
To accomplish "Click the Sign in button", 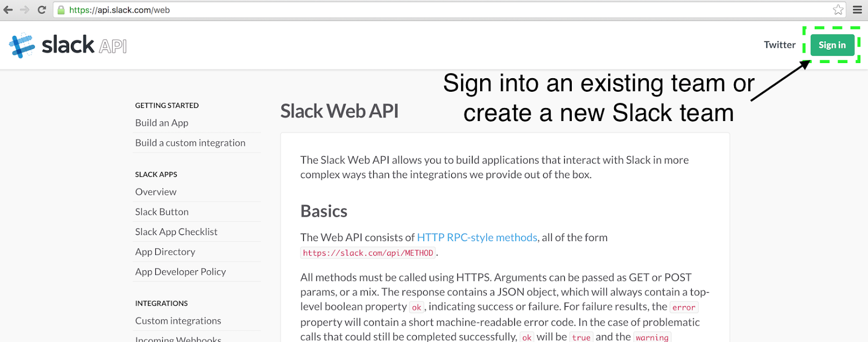I will (832, 45).
